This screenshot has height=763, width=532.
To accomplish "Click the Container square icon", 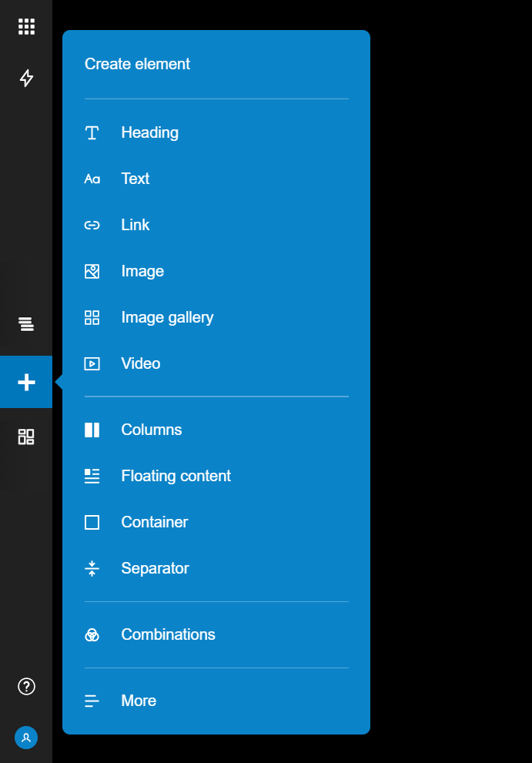I will (92, 523).
